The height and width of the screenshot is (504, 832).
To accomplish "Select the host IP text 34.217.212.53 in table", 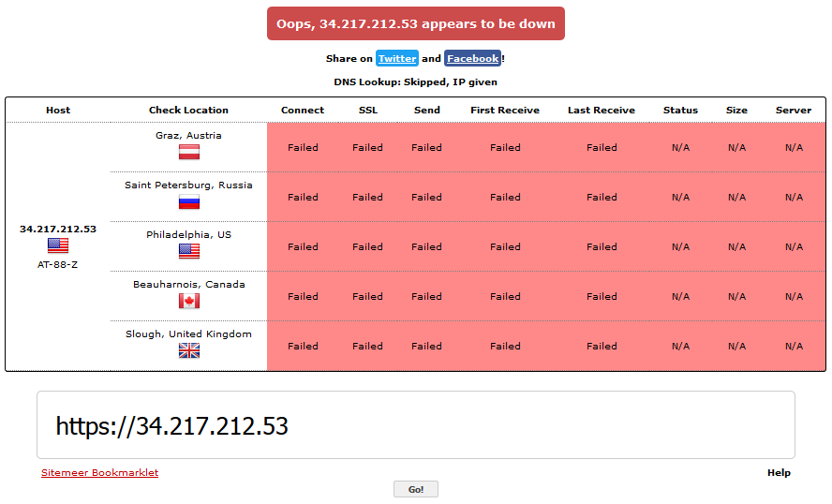I will 58,230.
